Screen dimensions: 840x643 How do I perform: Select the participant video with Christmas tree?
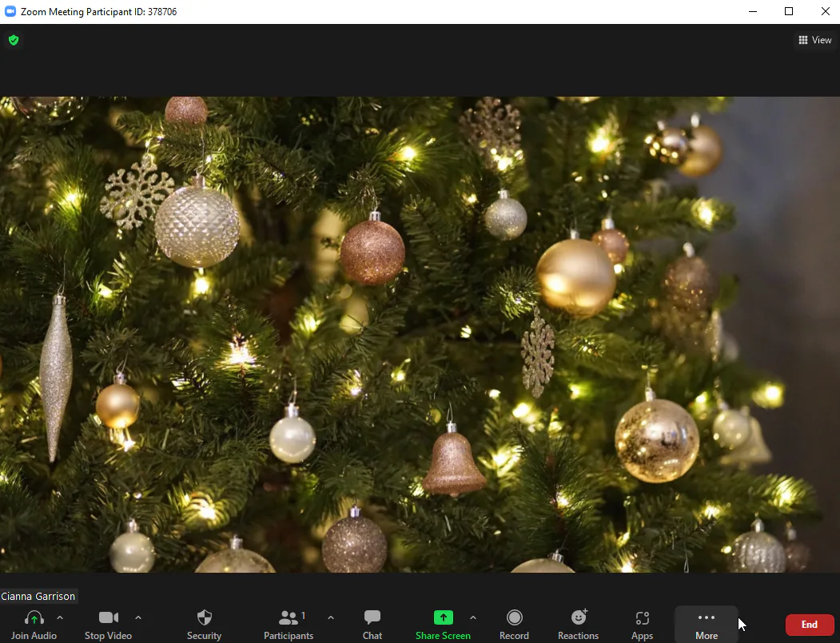coord(420,335)
